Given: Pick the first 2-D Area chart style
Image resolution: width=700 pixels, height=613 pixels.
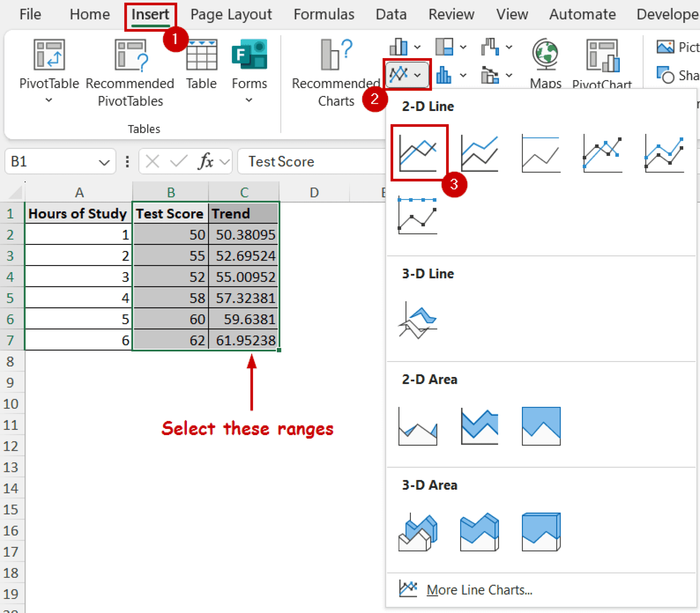Looking at the screenshot, I should pos(418,426).
